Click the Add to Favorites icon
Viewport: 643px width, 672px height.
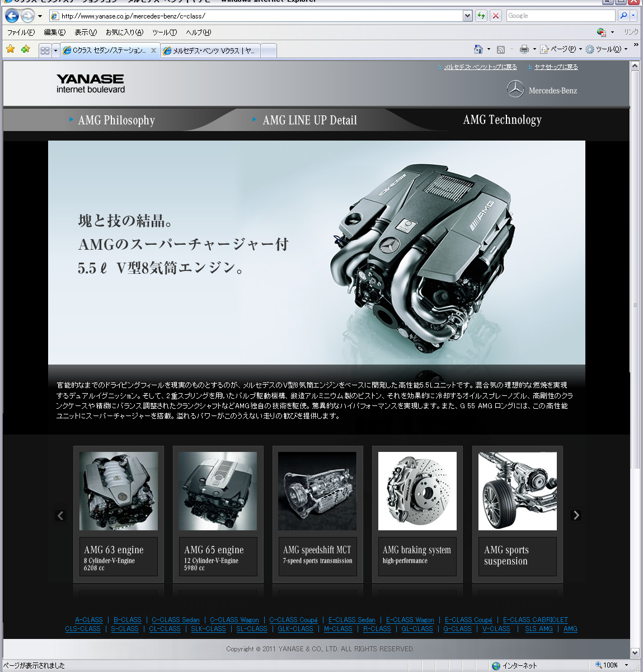(x=25, y=49)
